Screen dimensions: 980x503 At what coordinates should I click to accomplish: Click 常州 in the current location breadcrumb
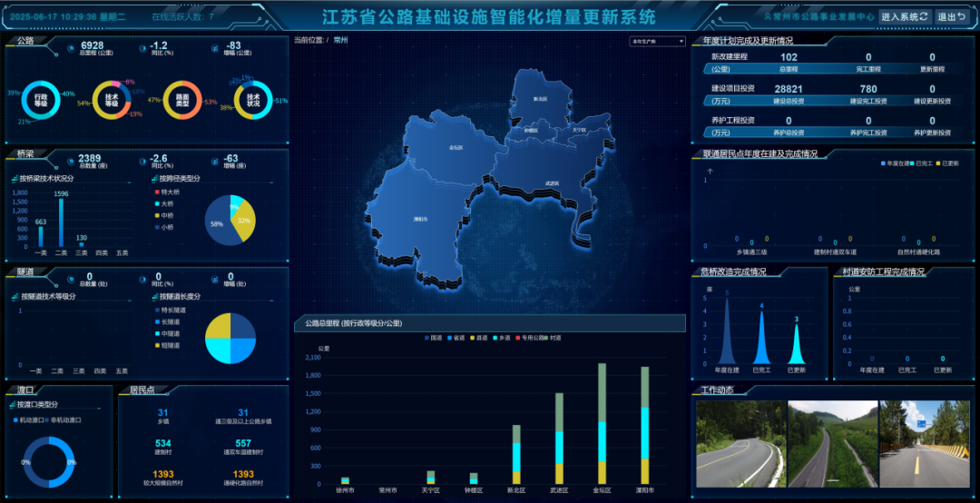pyautogui.click(x=340, y=41)
